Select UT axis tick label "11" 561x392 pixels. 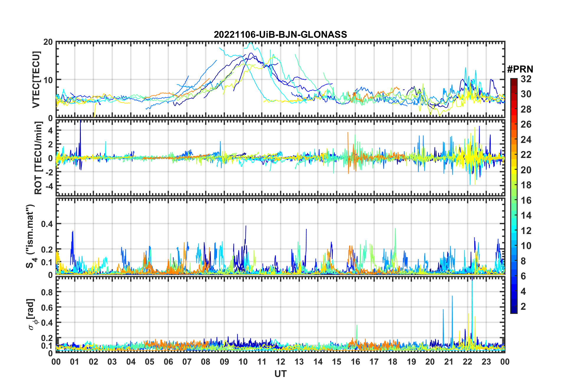[x=262, y=362]
